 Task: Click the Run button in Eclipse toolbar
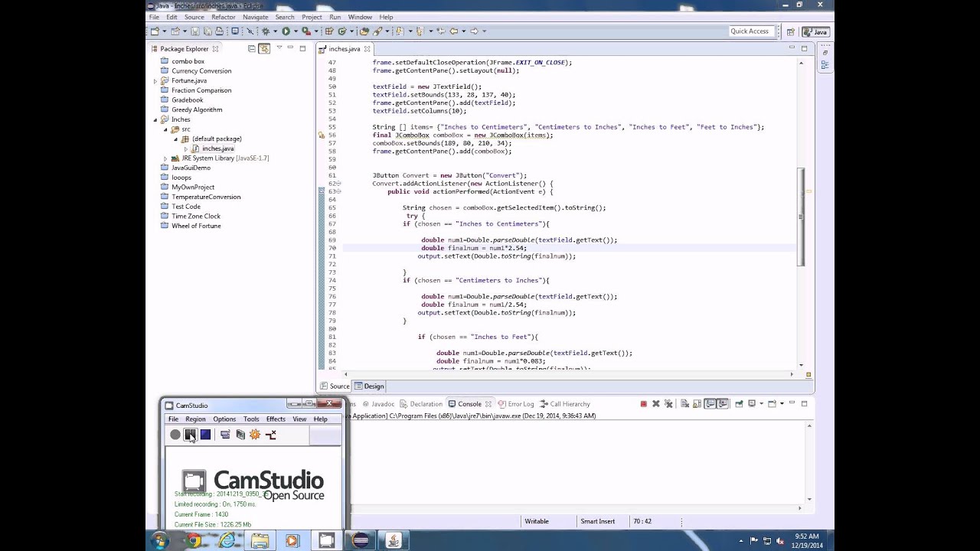(x=286, y=31)
